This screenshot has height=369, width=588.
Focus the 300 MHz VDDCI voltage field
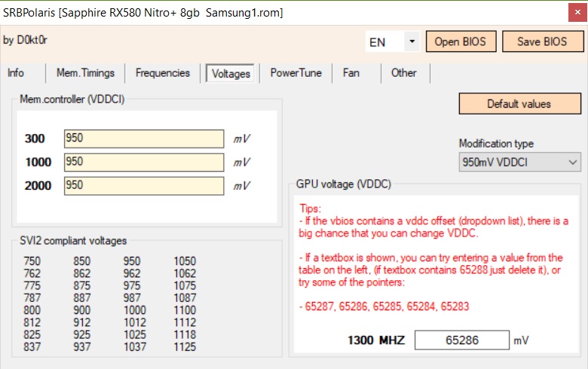(144, 139)
